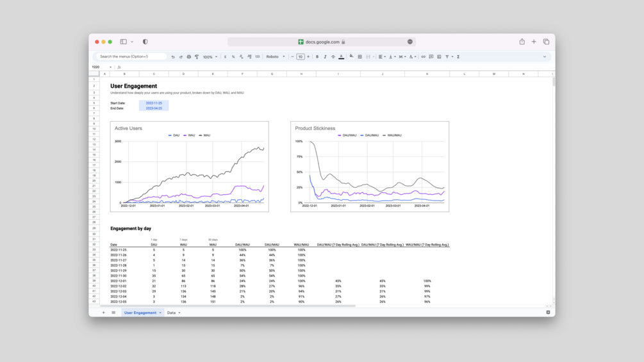Open the name box dropdown next to Y220
Screen dimensions: 644x362
[x=110, y=67]
